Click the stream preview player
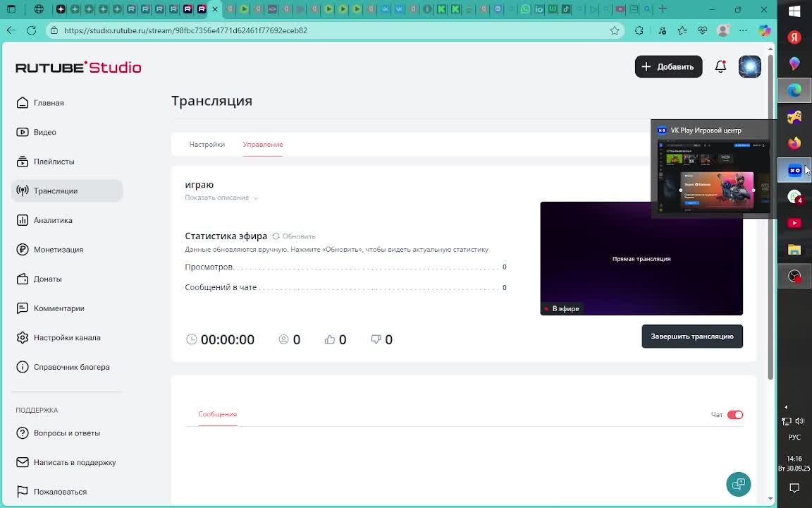Viewport: 812px width, 508px height. [x=641, y=258]
